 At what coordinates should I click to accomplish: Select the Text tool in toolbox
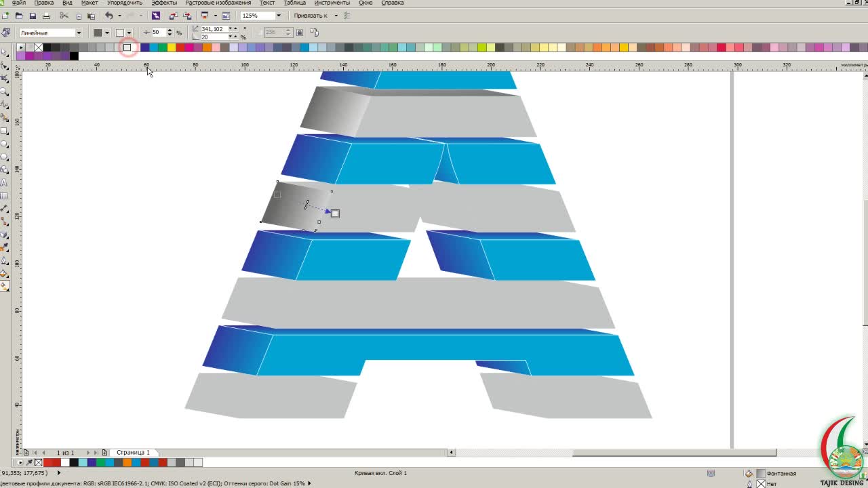point(5,183)
